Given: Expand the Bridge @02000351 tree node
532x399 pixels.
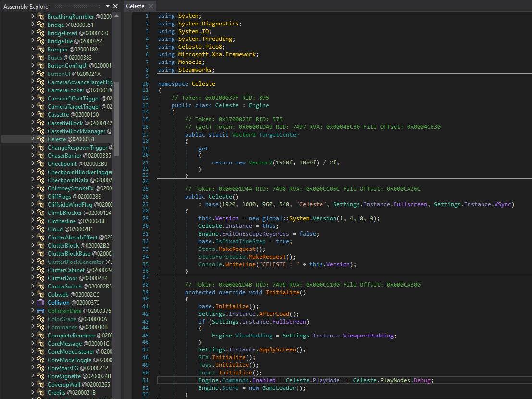Looking at the screenshot, I should (x=33, y=25).
